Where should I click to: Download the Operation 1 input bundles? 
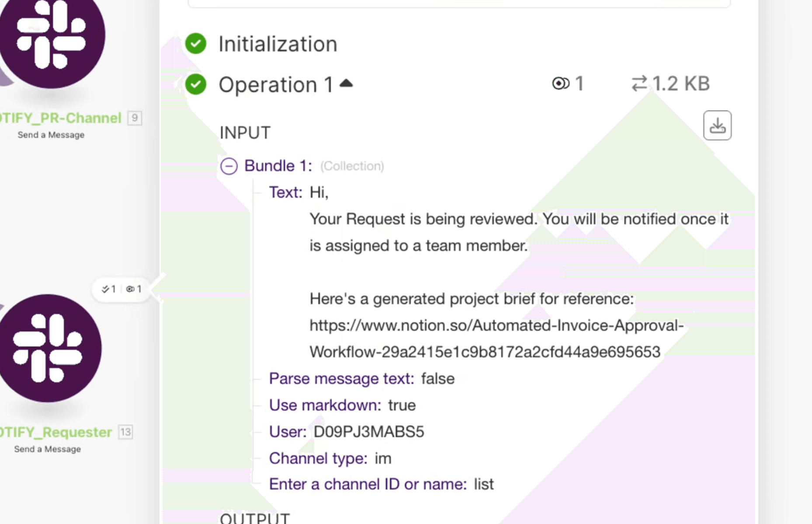[x=717, y=126]
